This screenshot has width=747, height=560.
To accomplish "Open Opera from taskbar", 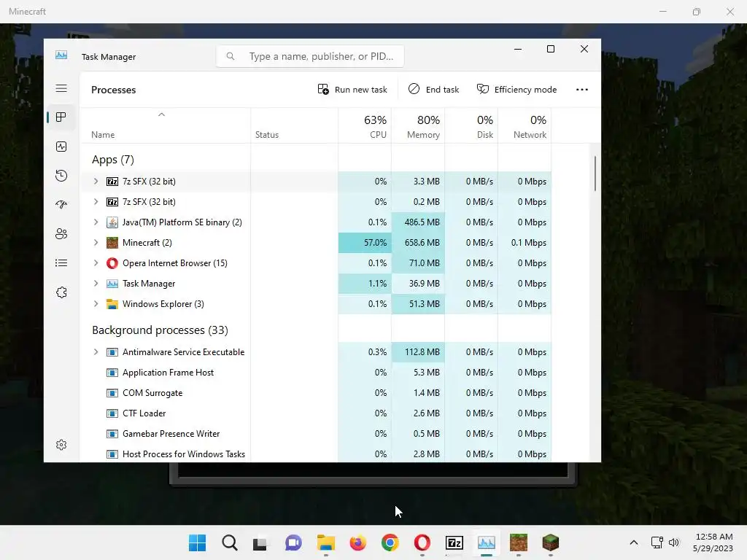I will coord(422,542).
